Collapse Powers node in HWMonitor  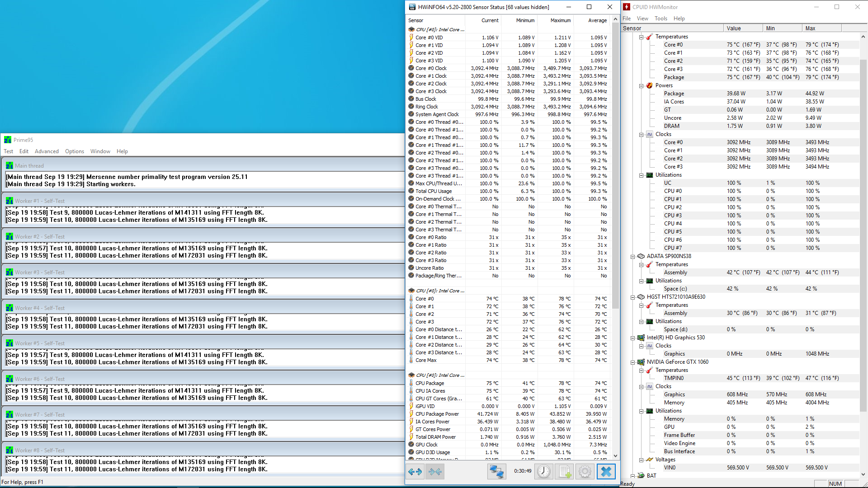click(642, 86)
